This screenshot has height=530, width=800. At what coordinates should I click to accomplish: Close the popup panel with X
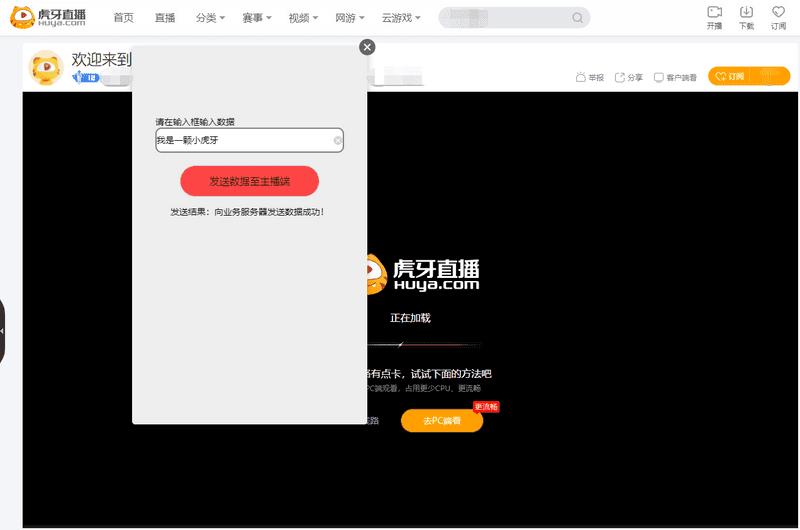point(367,47)
